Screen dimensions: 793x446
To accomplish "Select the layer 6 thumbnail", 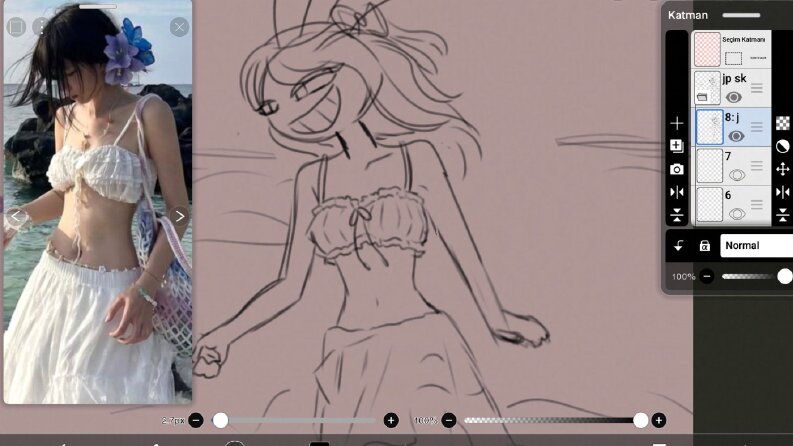I will (x=709, y=205).
